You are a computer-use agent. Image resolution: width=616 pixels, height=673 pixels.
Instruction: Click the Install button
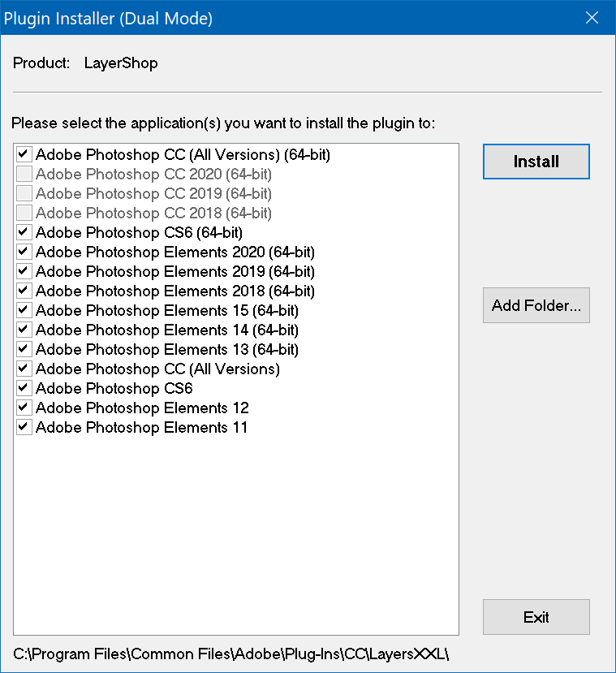[536, 162]
